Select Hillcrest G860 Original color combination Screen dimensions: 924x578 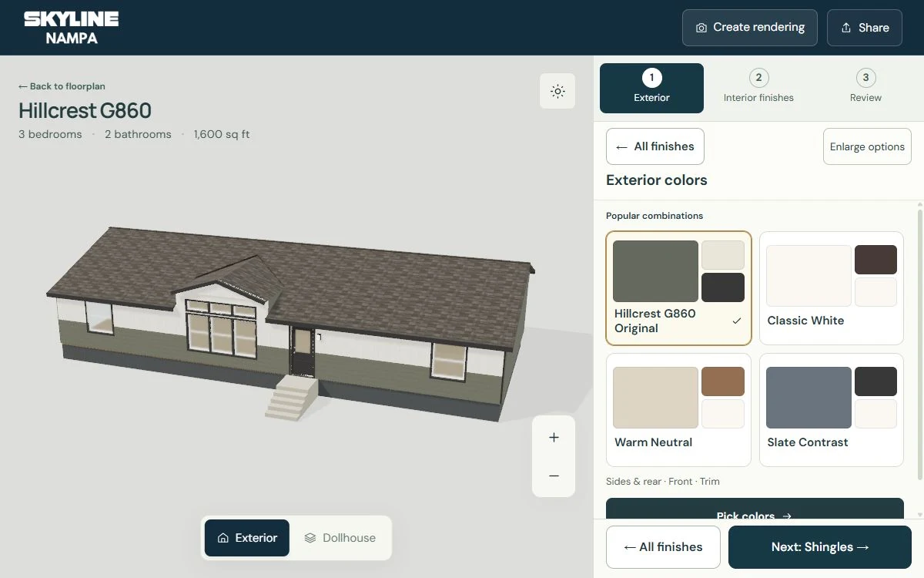[678, 288]
